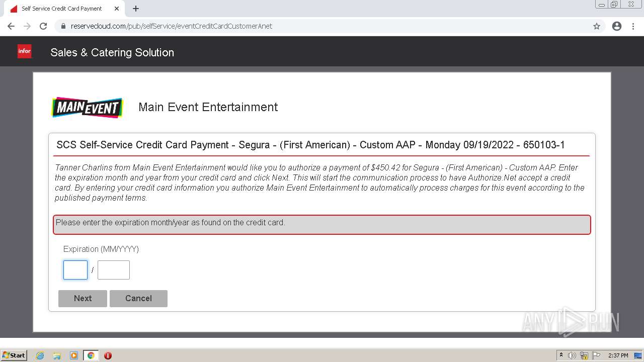Click the Cancel button
The image size is (644, 362).
coord(138,298)
